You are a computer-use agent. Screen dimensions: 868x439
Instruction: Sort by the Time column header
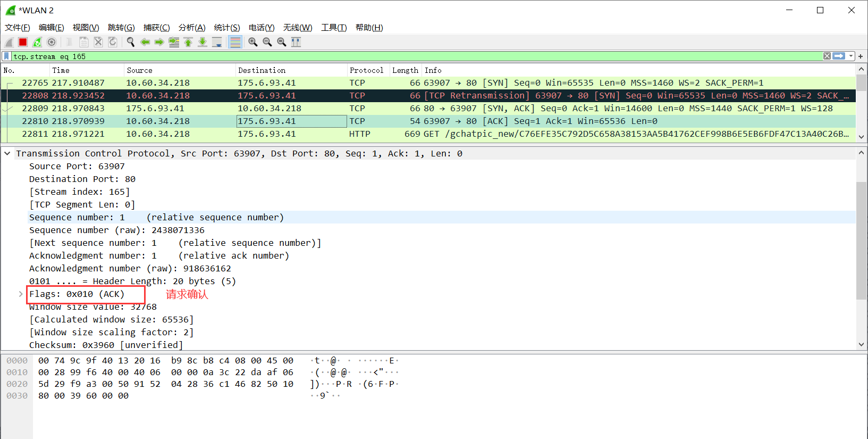[x=87, y=70]
